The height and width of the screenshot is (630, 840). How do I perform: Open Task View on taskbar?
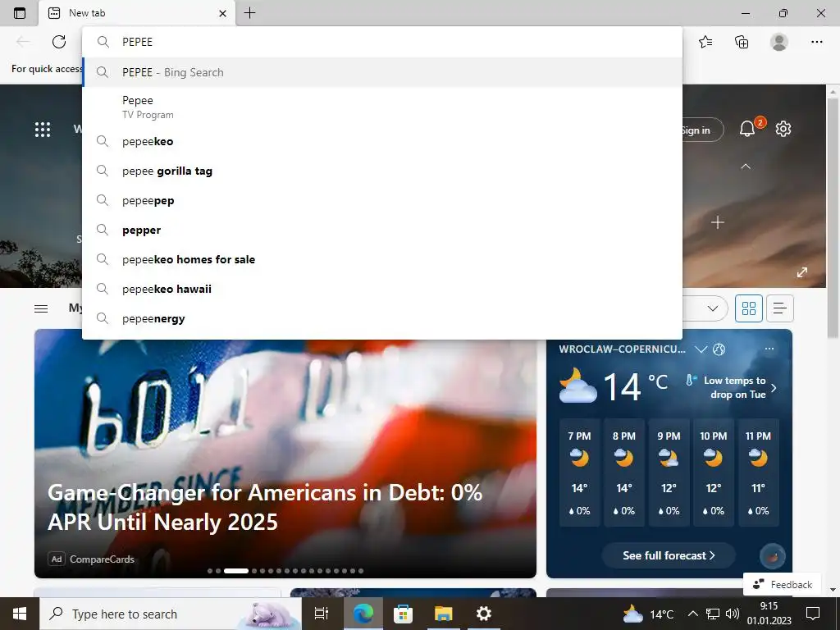click(322, 614)
